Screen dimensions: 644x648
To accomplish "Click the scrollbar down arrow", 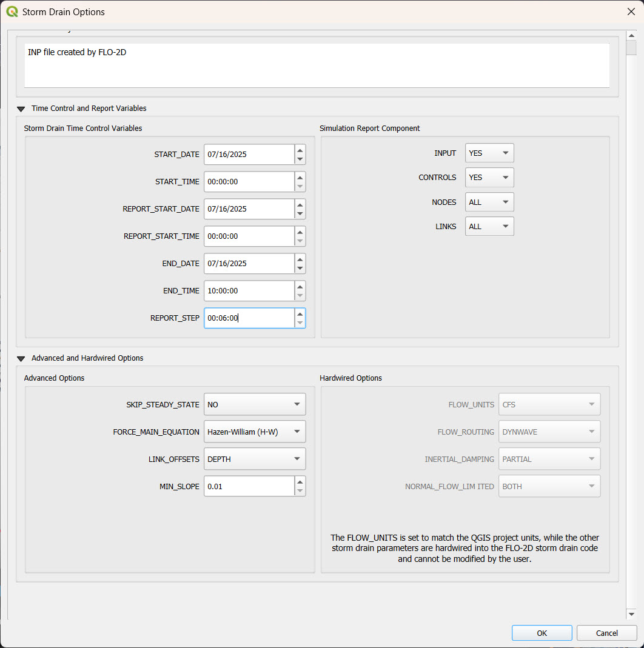I will pyautogui.click(x=631, y=614).
